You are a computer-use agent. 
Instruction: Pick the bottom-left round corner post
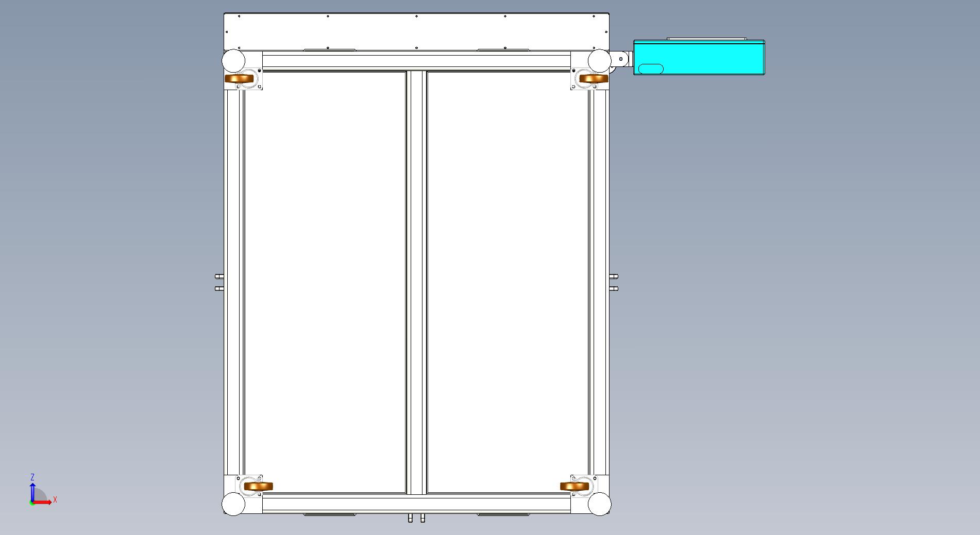[233, 504]
